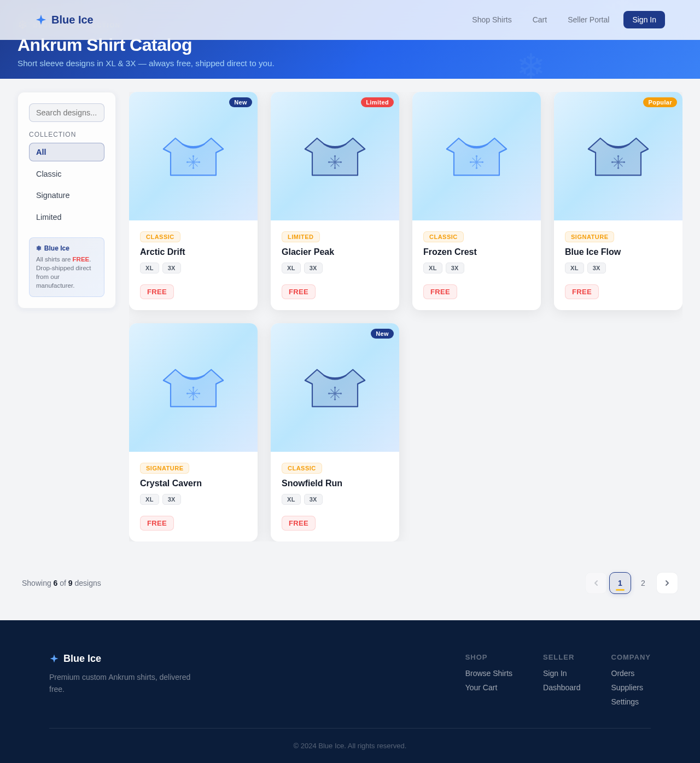The width and height of the screenshot is (700, 763).
Task: Open Dashboard link in footer
Action: pos(562,688)
